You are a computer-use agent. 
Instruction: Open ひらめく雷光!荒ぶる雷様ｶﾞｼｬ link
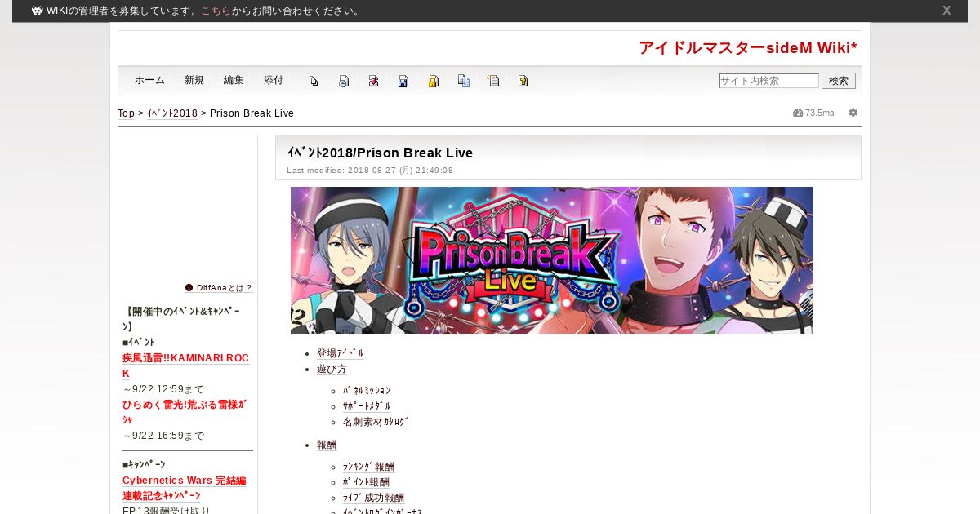185,412
